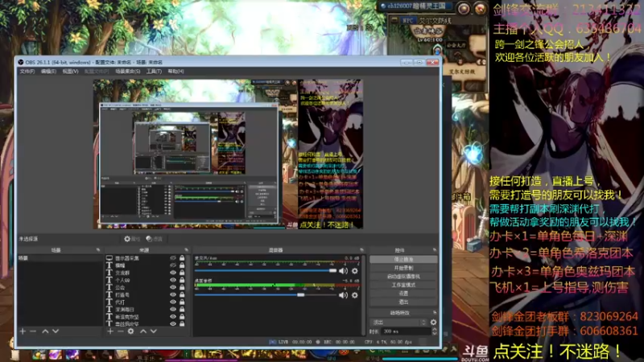Pop out the 场景 dock panel
Image resolution: width=644 pixels, height=362 pixels.
[x=98, y=250]
